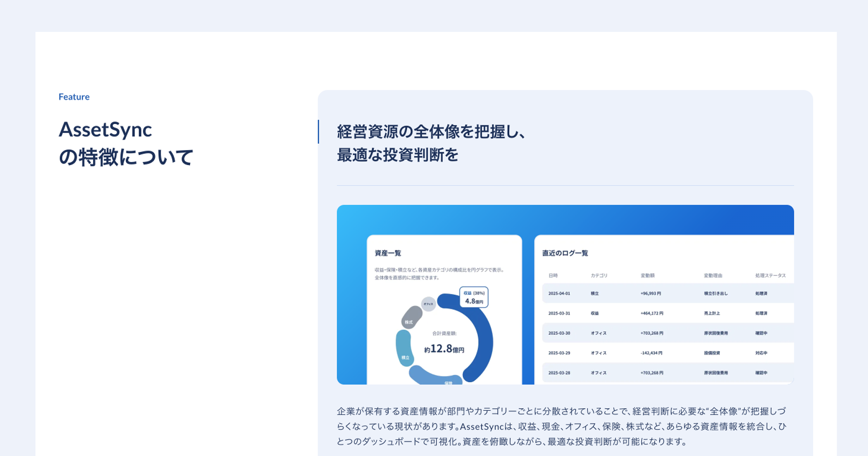
Task: Click the category オフィス in the 2025-03-29 row
Action: tap(598, 353)
